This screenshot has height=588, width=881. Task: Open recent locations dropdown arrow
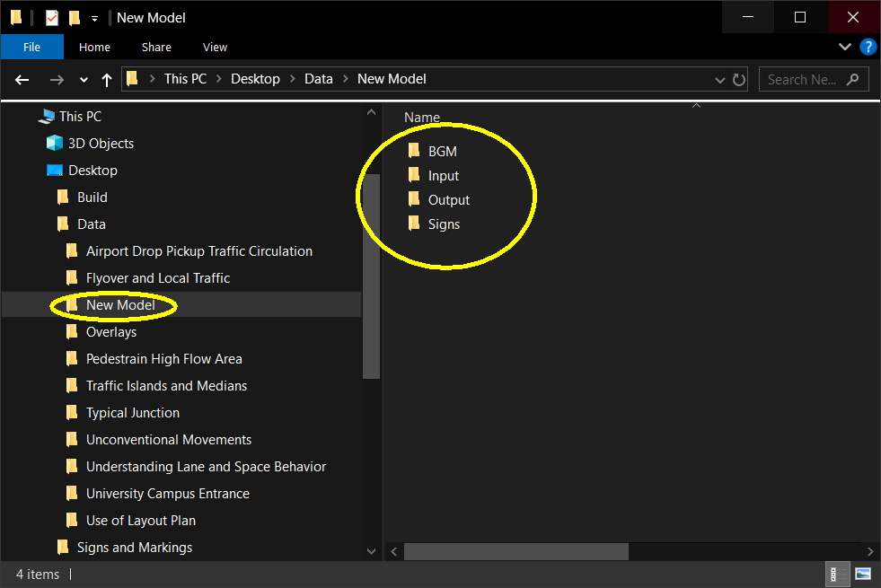(x=84, y=80)
